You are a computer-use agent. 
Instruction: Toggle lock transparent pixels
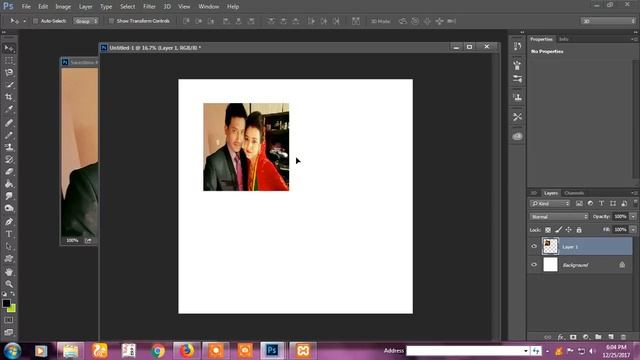(548, 230)
